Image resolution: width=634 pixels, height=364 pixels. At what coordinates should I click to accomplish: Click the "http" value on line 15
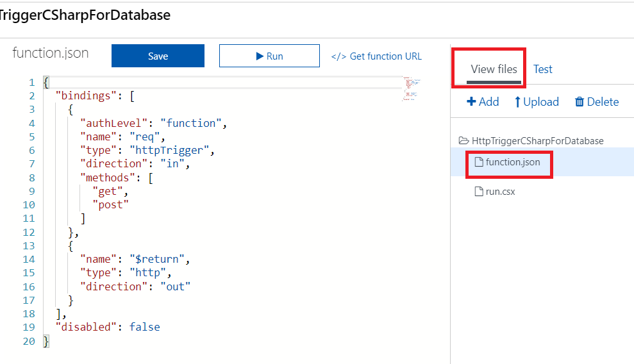click(147, 273)
